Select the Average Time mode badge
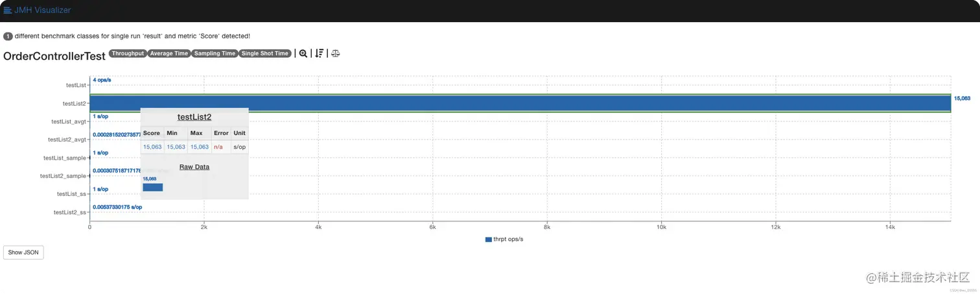This screenshot has width=980, height=294. [169, 54]
